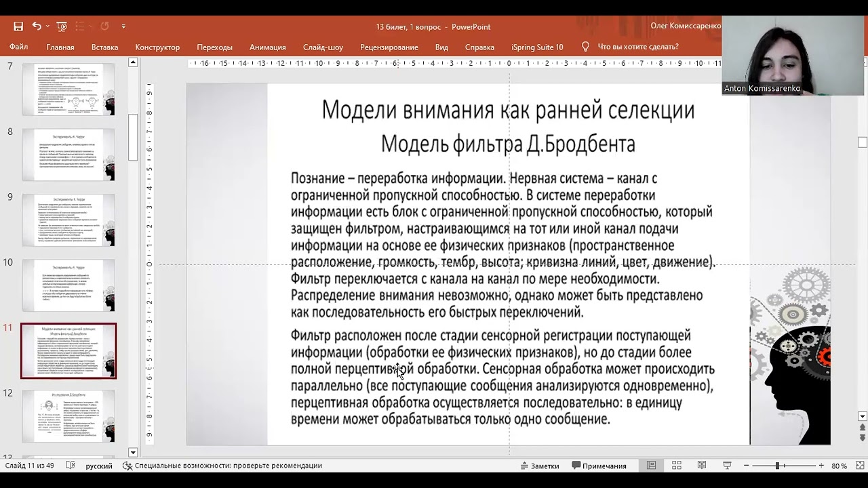
Task: Click account name Олег Комиссаренко
Action: pyautogui.click(x=686, y=26)
